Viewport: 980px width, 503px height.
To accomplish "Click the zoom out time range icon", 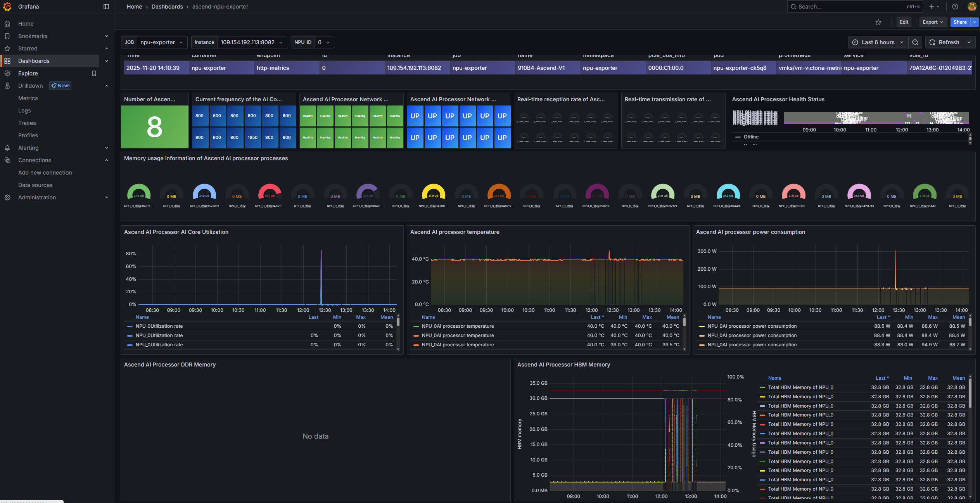I will tap(915, 42).
